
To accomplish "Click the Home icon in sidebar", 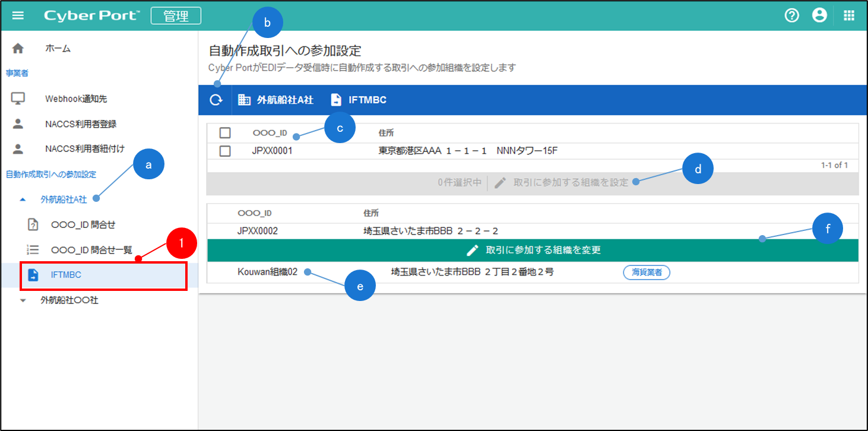I will point(18,49).
